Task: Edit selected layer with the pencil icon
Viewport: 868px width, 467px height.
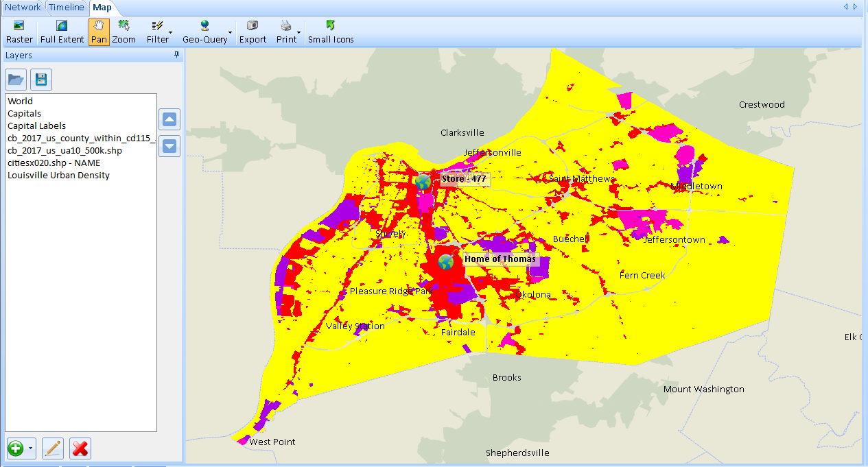Action: 52,448
